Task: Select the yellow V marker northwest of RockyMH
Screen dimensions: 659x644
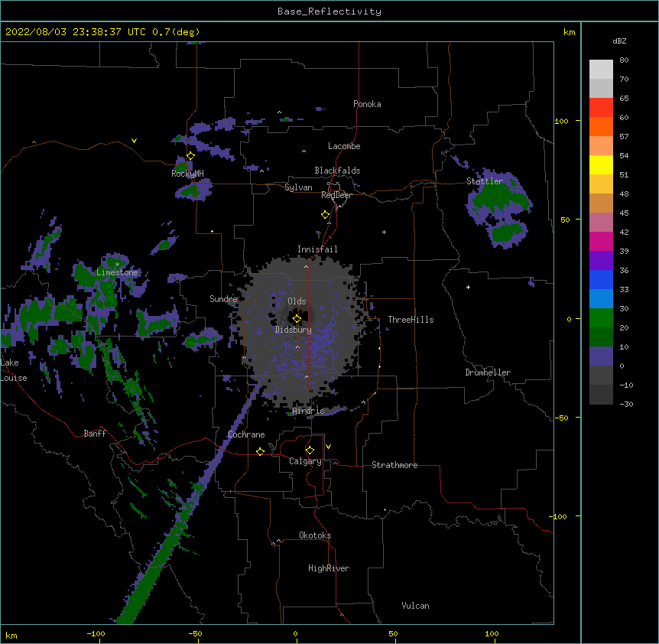Action: tap(134, 141)
